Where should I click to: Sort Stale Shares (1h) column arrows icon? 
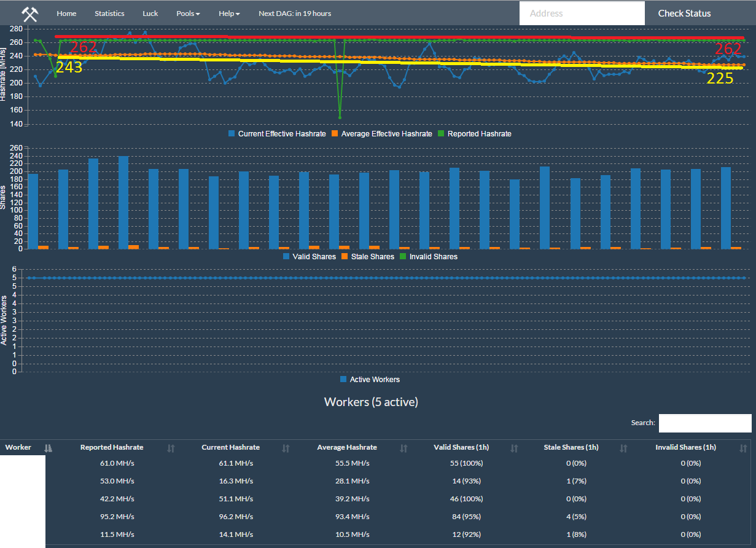pos(624,448)
